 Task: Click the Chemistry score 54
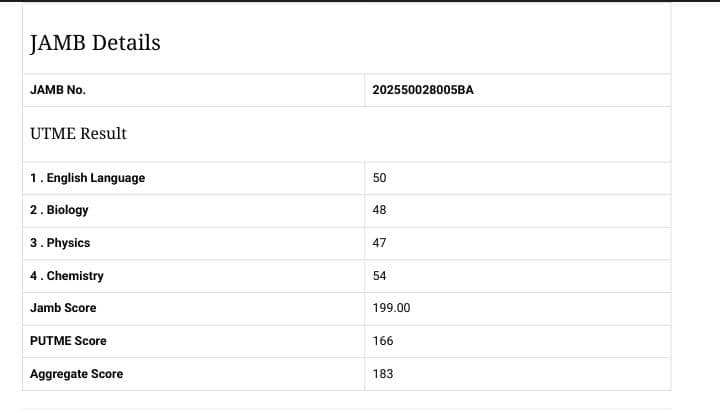tap(379, 276)
